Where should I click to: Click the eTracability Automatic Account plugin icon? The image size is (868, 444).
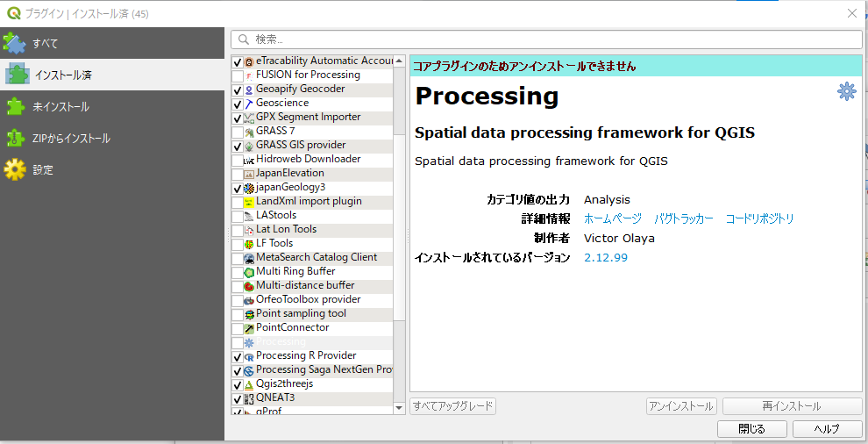249,62
